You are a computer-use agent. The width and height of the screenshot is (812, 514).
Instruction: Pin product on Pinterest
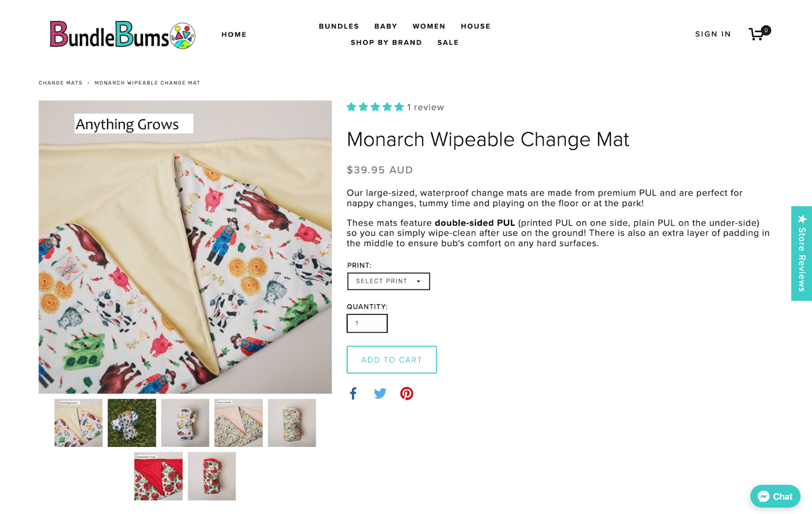[x=407, y=394]
